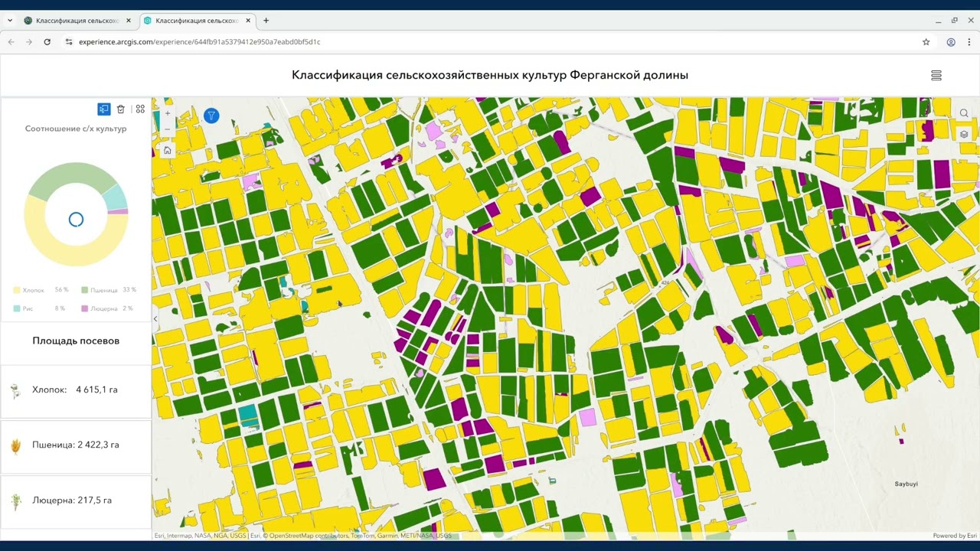Reload the page in the browser

point(47,42)
